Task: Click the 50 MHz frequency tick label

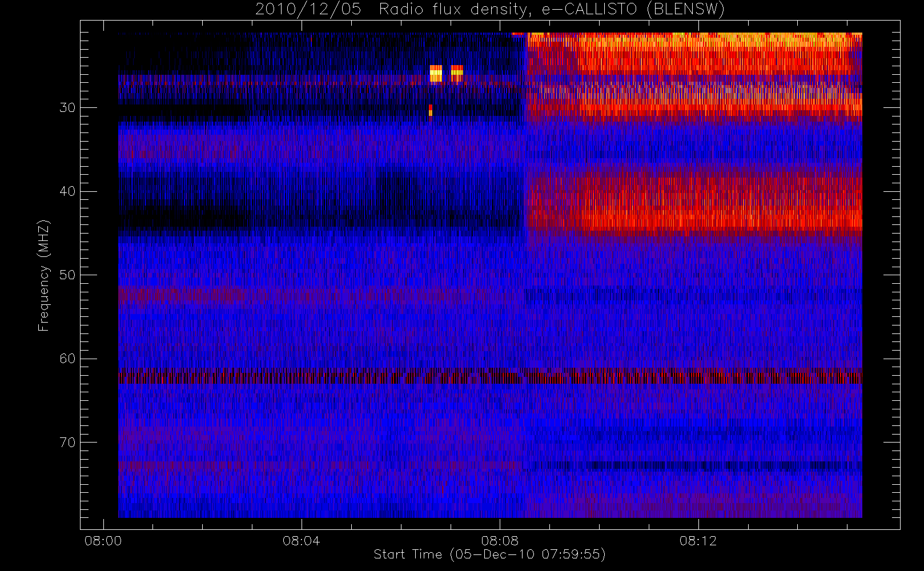Action: (x=67, y=275)
